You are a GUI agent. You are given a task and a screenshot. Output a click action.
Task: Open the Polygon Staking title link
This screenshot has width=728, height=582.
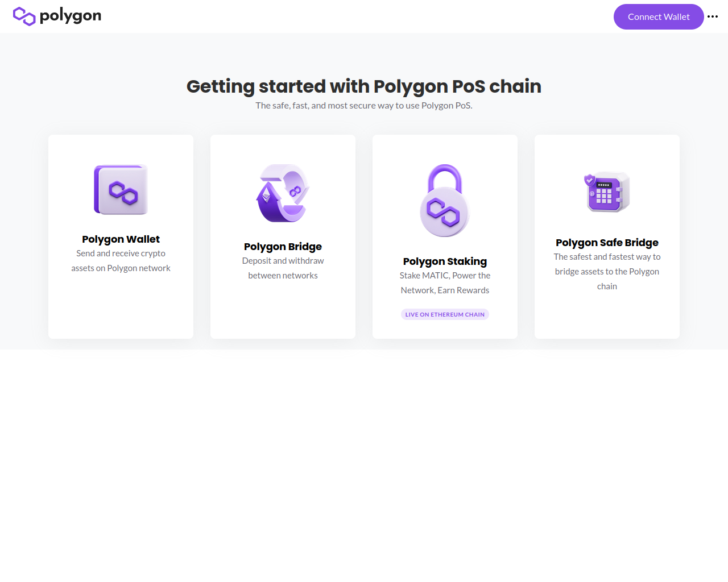445,261
